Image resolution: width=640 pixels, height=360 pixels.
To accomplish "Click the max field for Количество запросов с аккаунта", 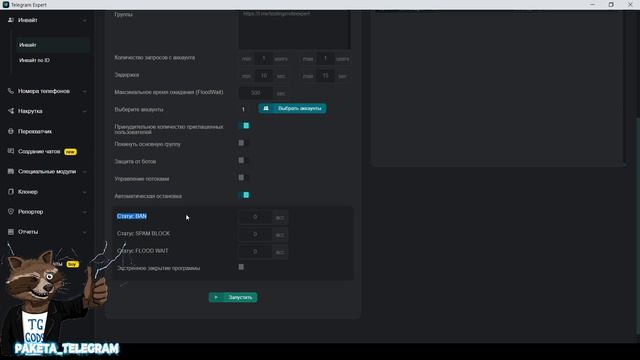I will 325,59.
